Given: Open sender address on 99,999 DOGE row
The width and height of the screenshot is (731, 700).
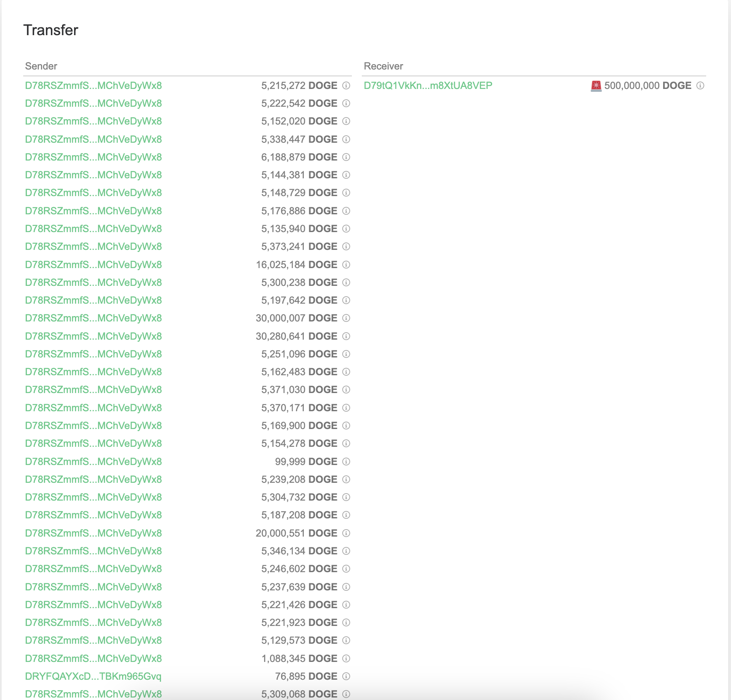Looking at the screenshot, I should pos(93,462).
